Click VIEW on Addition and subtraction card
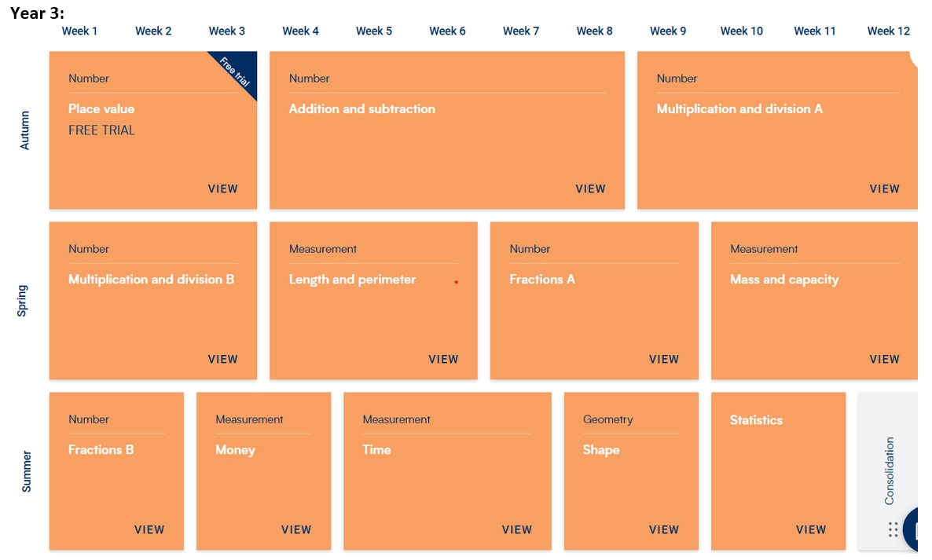 point(590,188)
